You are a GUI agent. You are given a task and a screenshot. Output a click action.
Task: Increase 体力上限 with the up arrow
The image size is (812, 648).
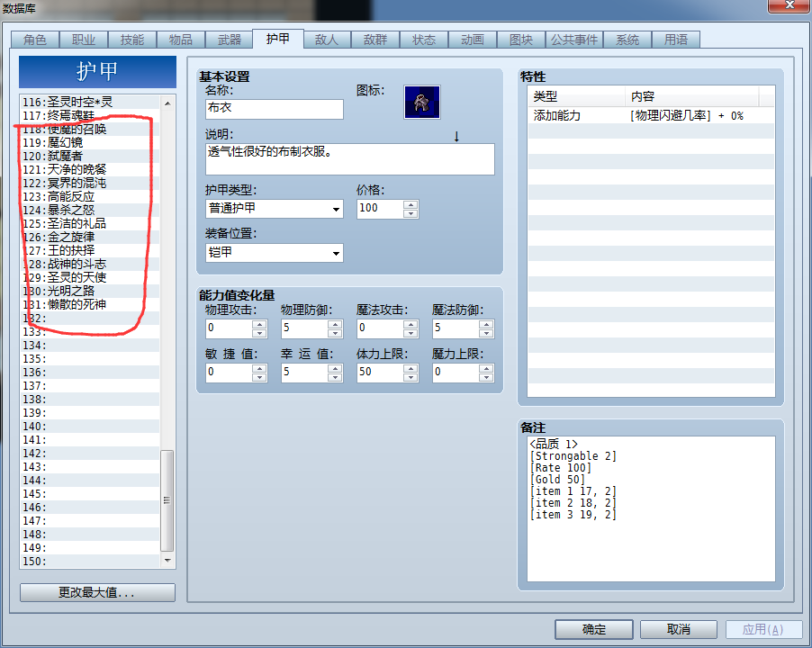pos(411,368)
